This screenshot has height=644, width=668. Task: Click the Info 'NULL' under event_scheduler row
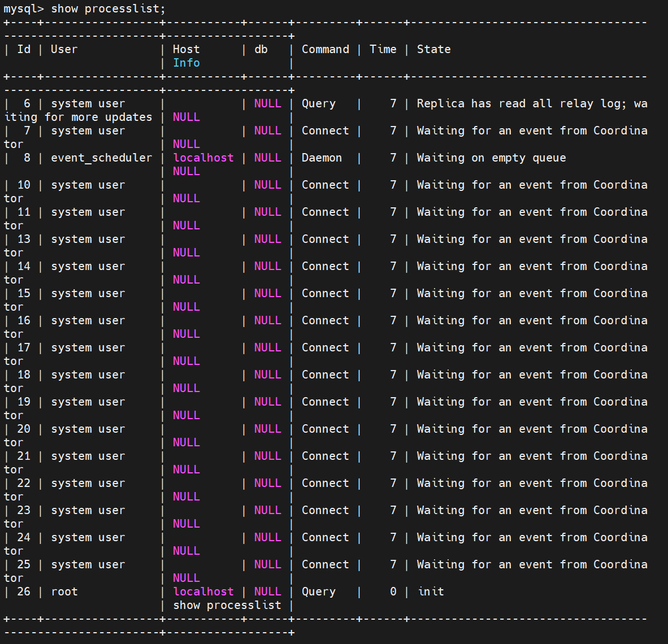click(x=186, y=172)
